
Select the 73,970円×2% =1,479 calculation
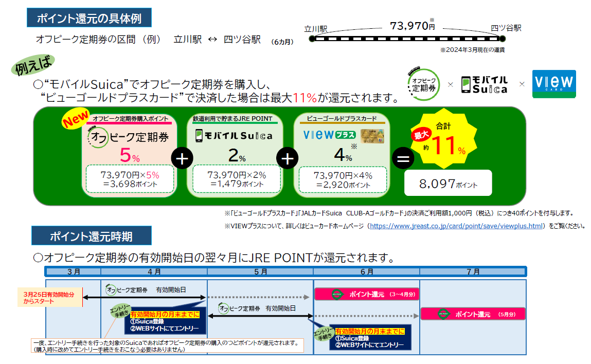[237, 179]
